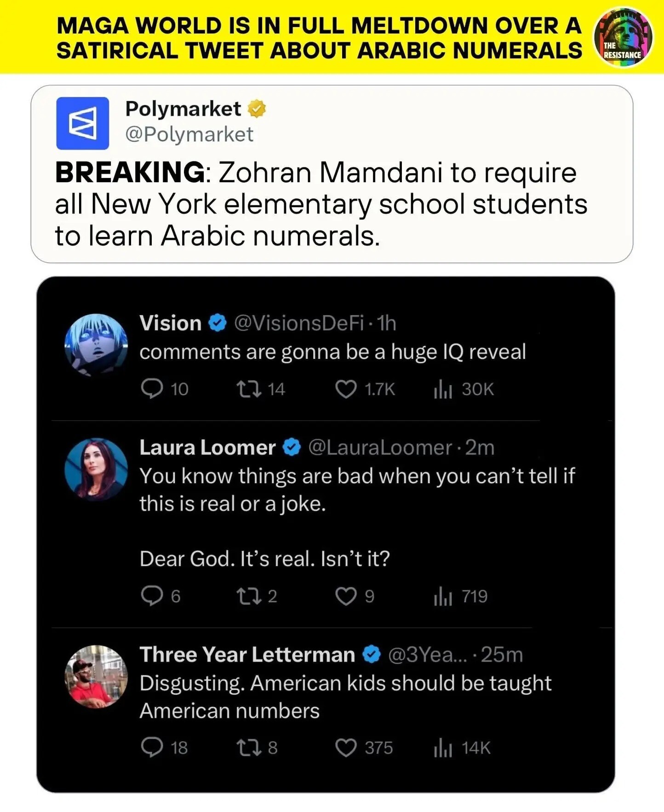Click reply icon on Three Year Letterman's tweet

click(x=152, y=747)
